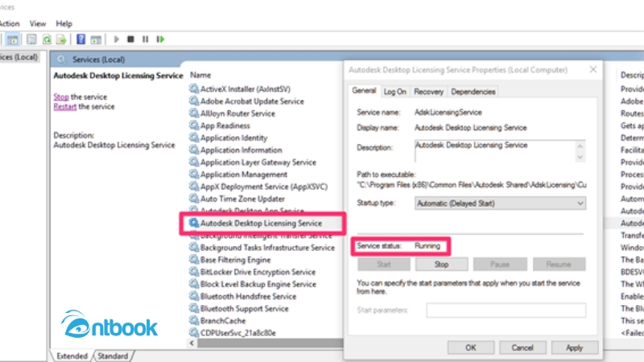Click the Export List toolbar icon
The image size is (644, 362).
coord(61,39)
